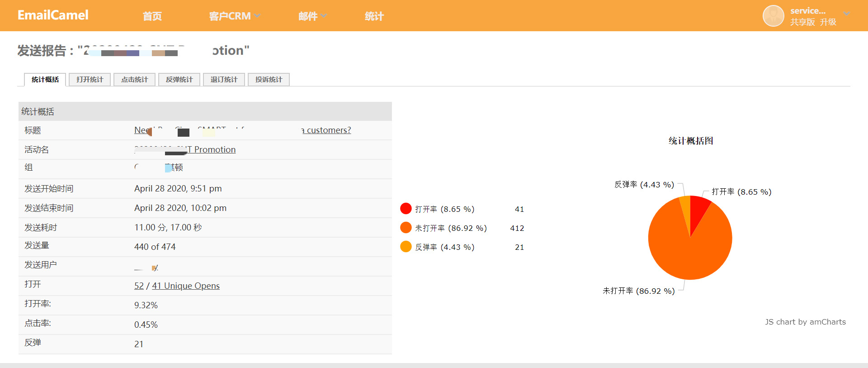Click the legend count 41
This screenshot has height=368, width=868.
point(519,209)
